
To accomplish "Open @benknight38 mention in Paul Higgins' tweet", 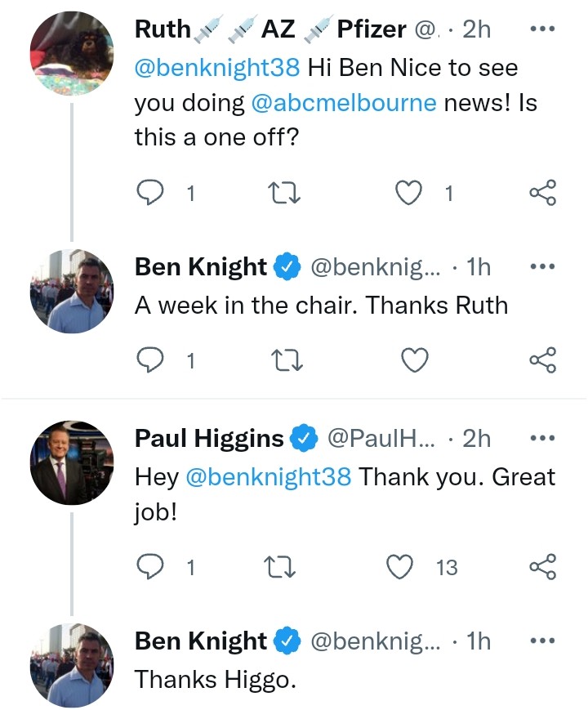I will coord(269,476).
